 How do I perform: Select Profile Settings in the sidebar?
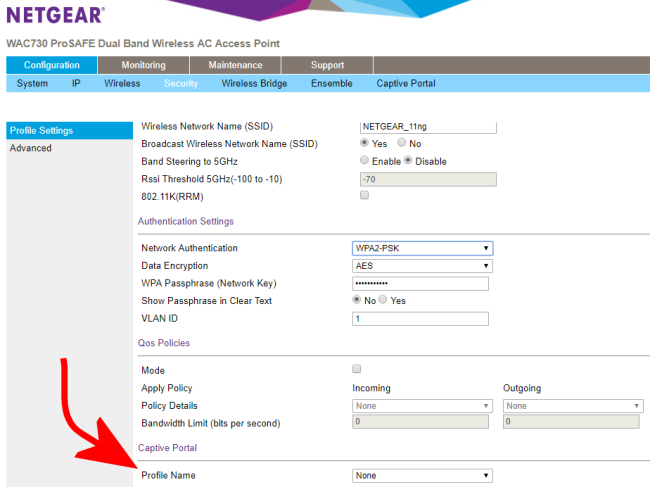pyautogui.click(x=70, y=131)
